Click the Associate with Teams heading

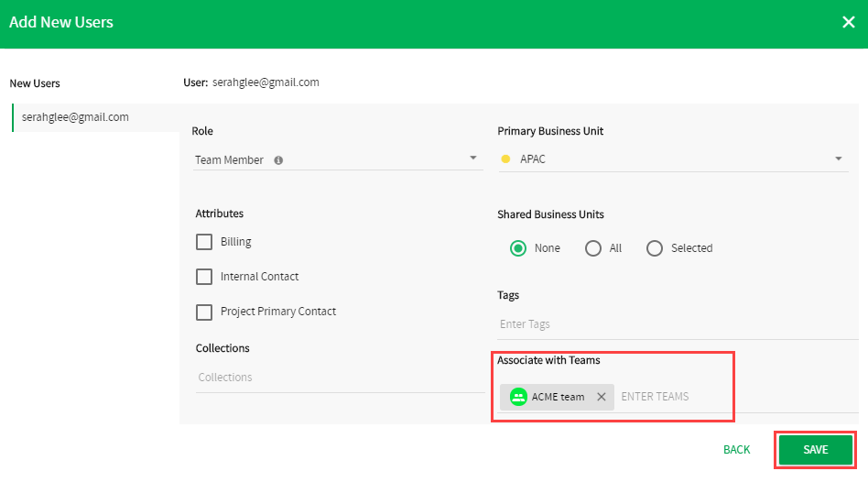[x=548, y=360]
